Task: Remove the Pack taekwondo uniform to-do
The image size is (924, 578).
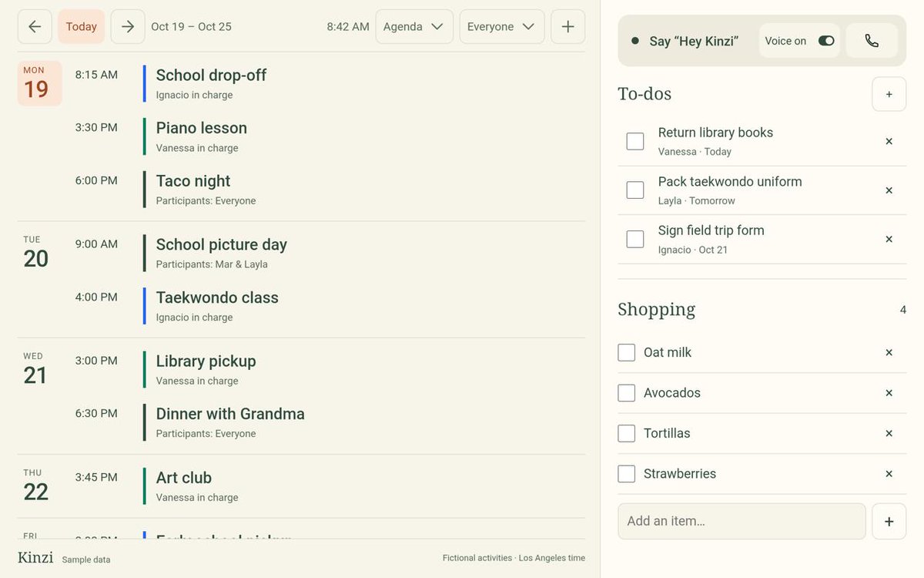Action: click(x=889, y=190)
